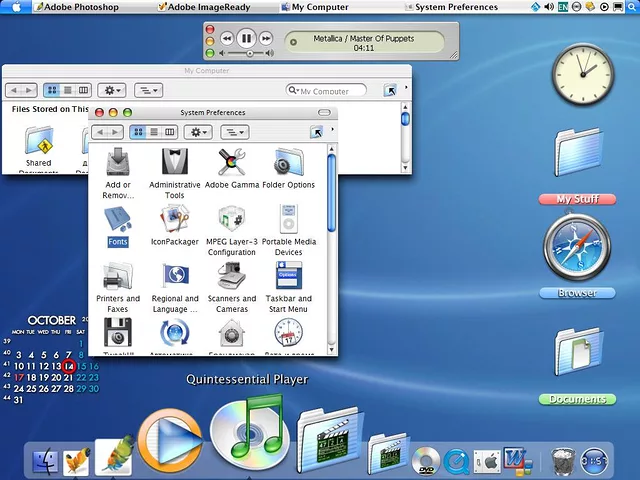Switch System Preferences to icon view

click(138, 132)
